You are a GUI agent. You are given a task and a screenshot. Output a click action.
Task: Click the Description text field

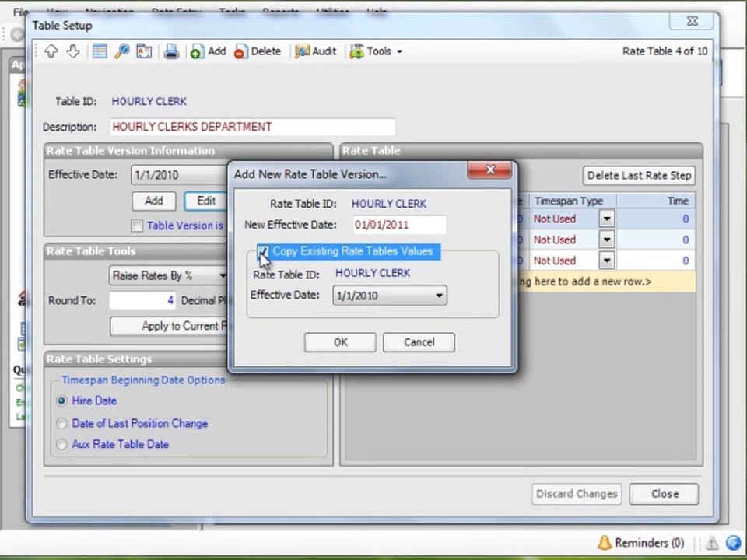click(252, 127)
